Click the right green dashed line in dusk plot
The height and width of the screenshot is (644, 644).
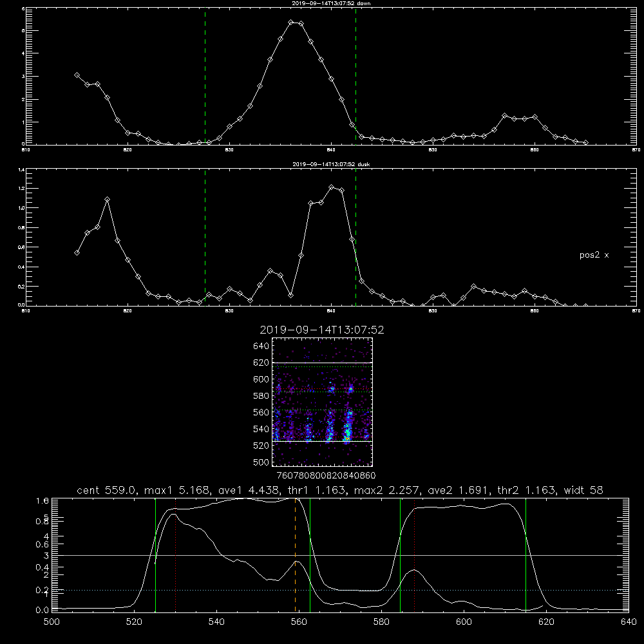pos(355,238)
